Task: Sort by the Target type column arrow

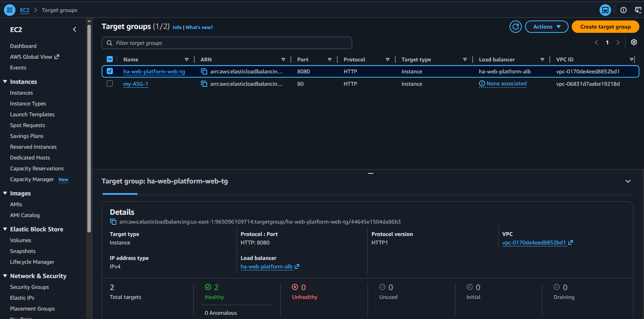Action: (465, 59)
